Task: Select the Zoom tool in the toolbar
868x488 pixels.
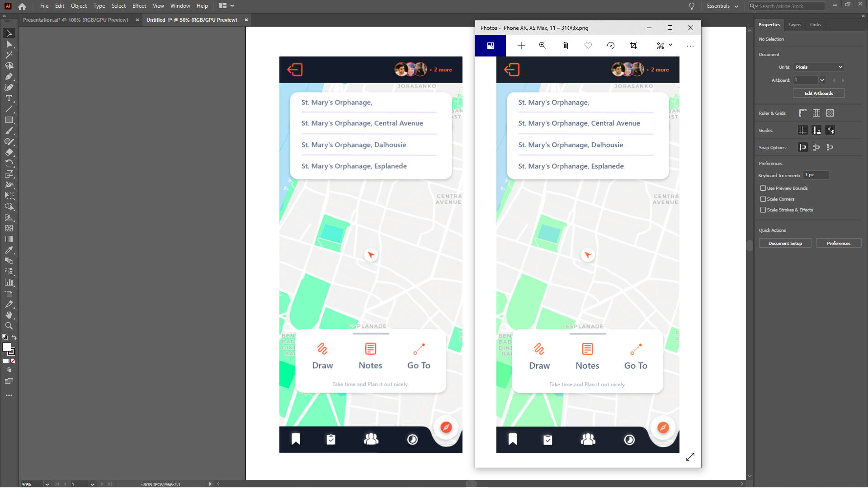Action: click(x=9, y=326)
